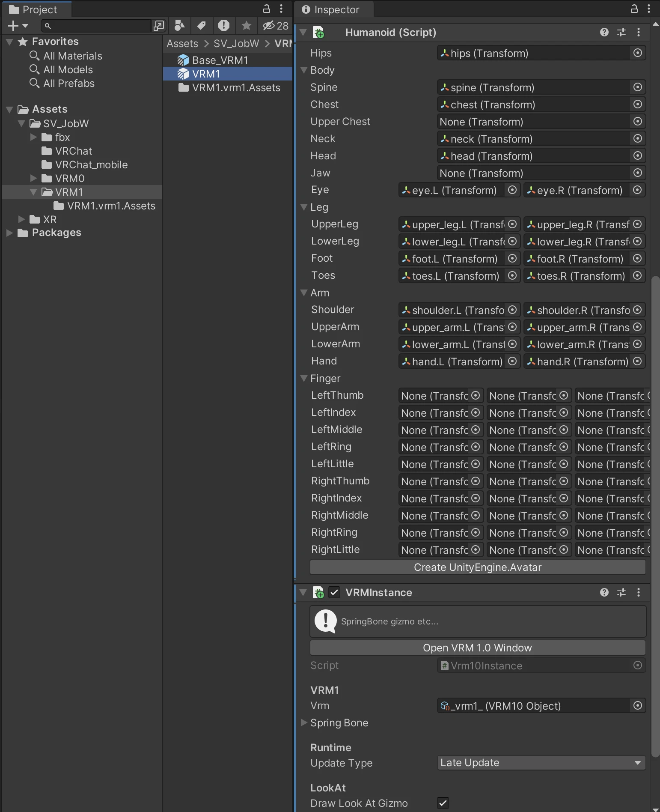Click the Inspector vertical scrollbar
660x812 pixels.
tap(655, 516)
